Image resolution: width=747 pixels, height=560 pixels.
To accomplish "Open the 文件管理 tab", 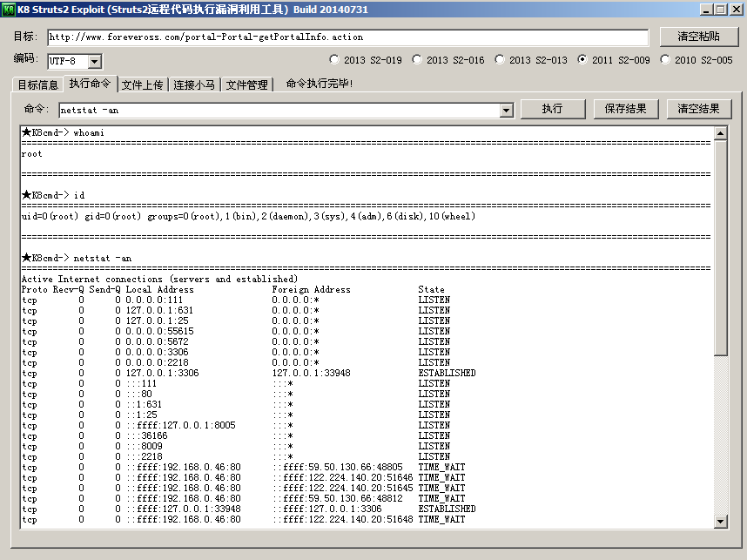I will [246, 84].
